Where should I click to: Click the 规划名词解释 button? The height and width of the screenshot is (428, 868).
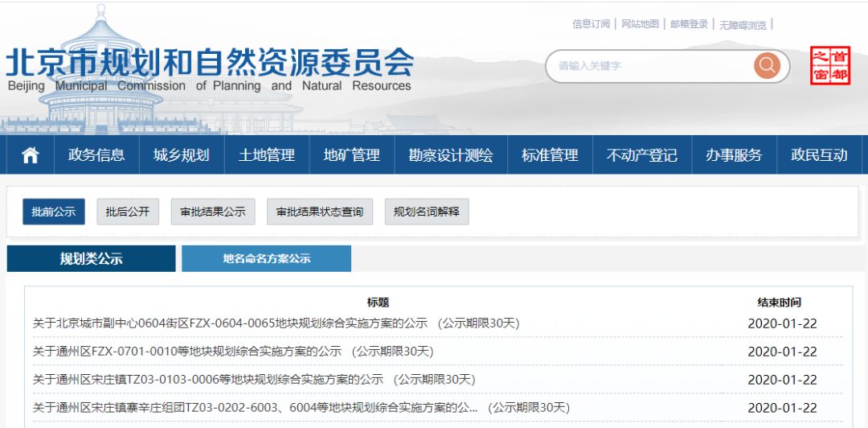pyautogui.click(x=427, y=212)
